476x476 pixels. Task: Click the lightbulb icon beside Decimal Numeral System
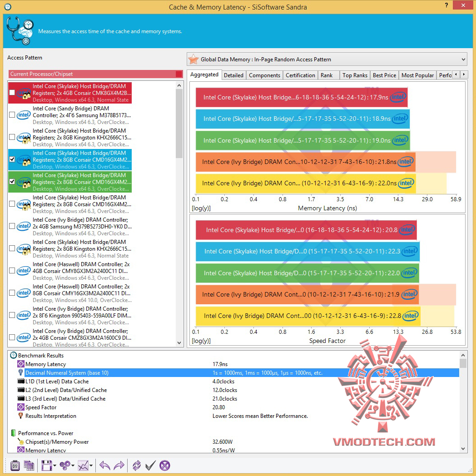pyautogui.click(x=20, y=372)
